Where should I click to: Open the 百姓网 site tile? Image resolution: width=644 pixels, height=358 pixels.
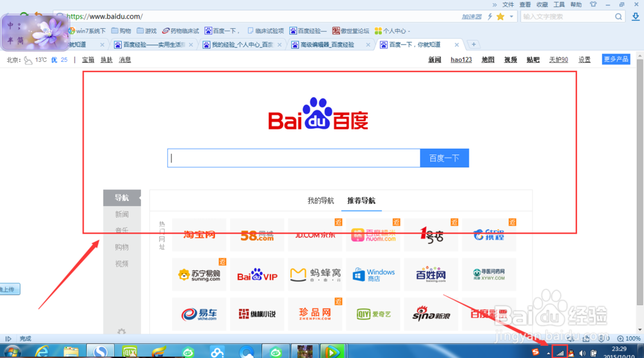431,274
